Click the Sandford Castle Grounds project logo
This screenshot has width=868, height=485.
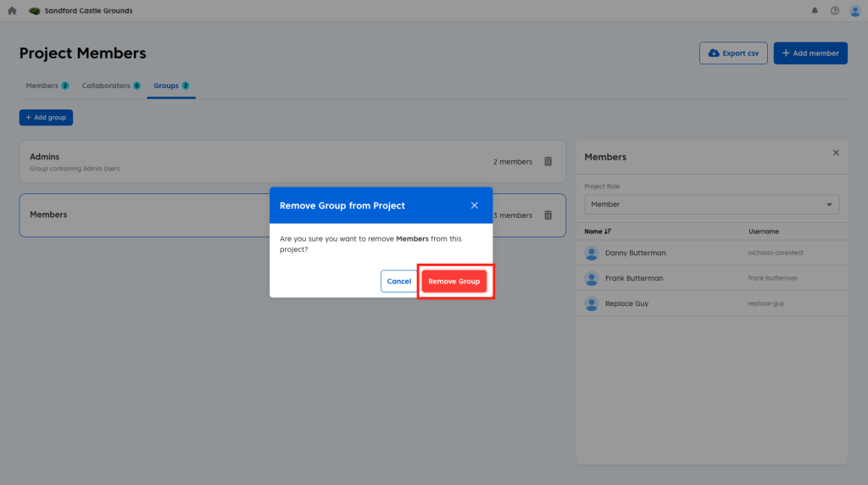point(35,11)
